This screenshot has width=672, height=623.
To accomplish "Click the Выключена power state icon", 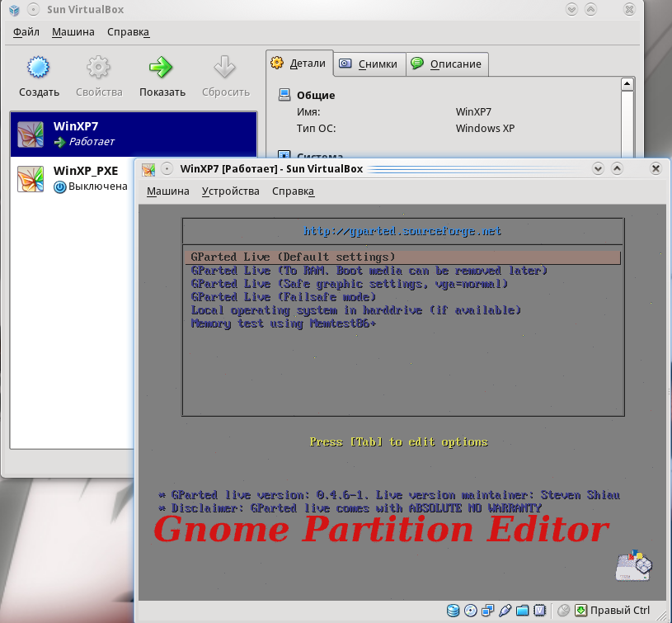I will pos(60,187).
